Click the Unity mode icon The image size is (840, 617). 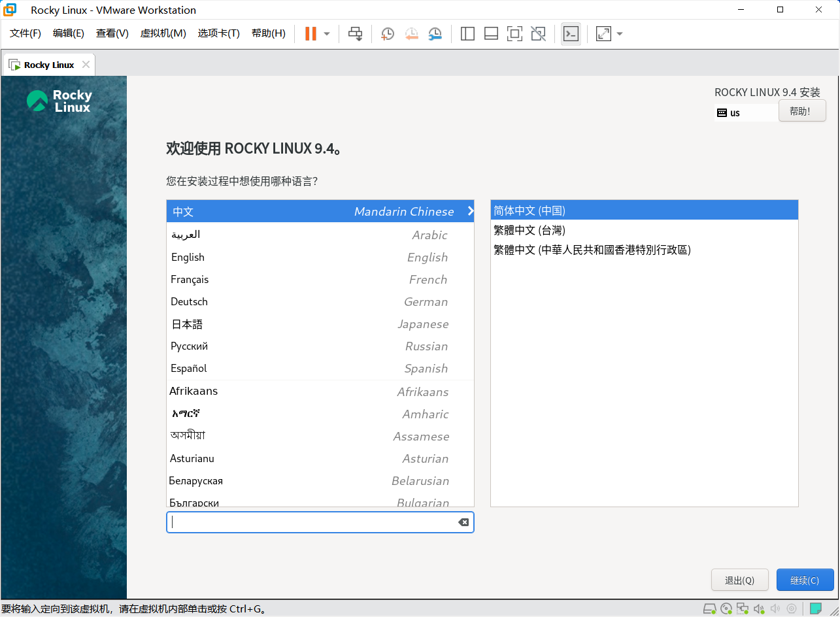pos(538,33)
